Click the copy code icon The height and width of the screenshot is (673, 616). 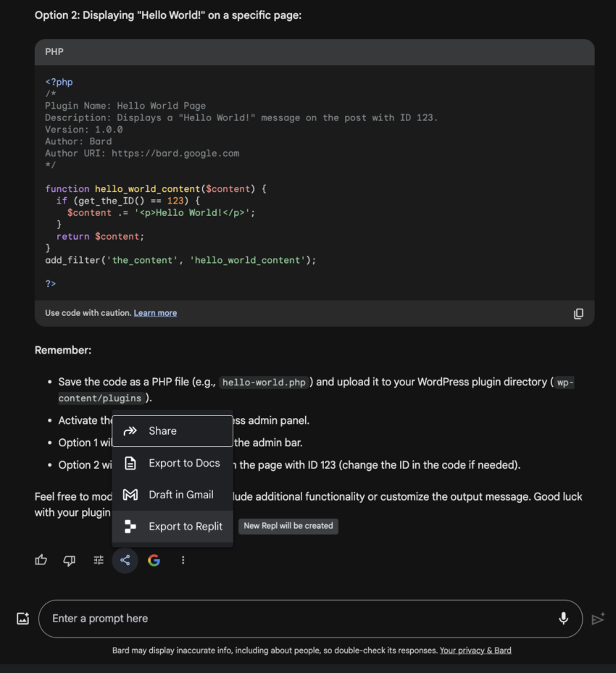tap(578, 314)
